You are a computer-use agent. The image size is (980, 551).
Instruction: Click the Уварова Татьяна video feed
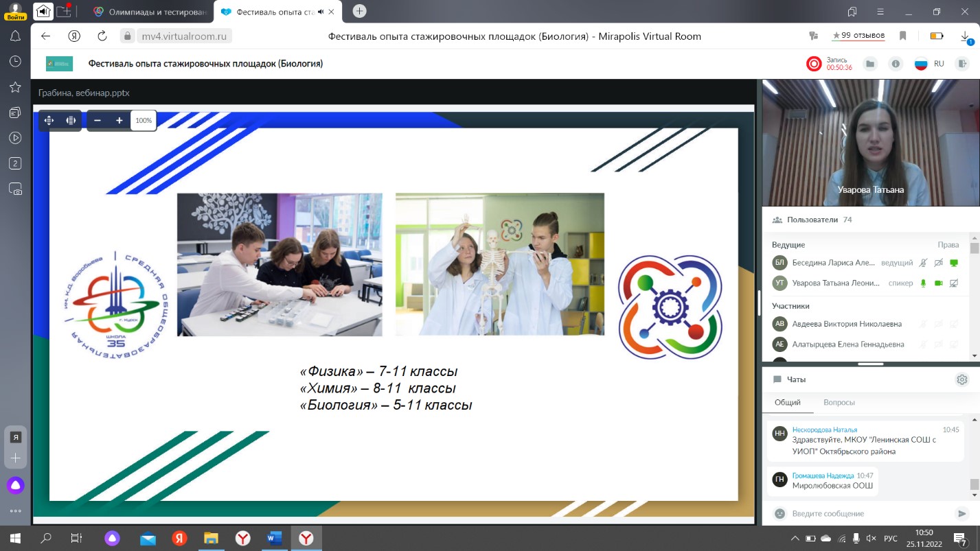[x=871, y=142]
